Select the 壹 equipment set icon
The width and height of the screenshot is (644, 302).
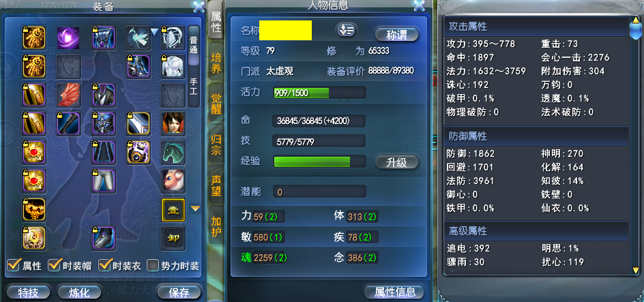173,210
